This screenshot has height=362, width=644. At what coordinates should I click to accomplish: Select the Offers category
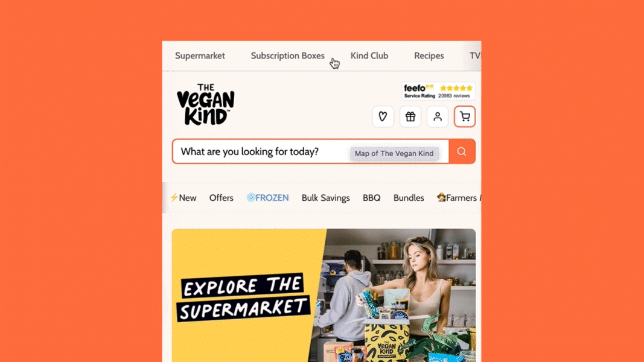pos(222,198)
